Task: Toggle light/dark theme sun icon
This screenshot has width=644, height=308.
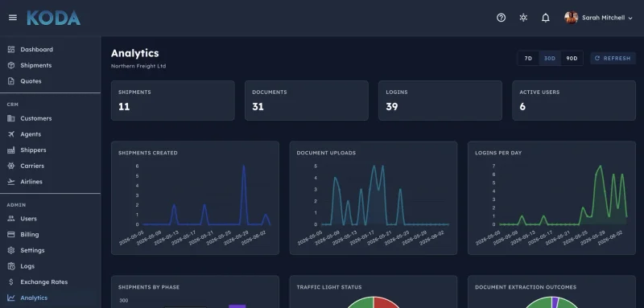Action: coord(523,18)
